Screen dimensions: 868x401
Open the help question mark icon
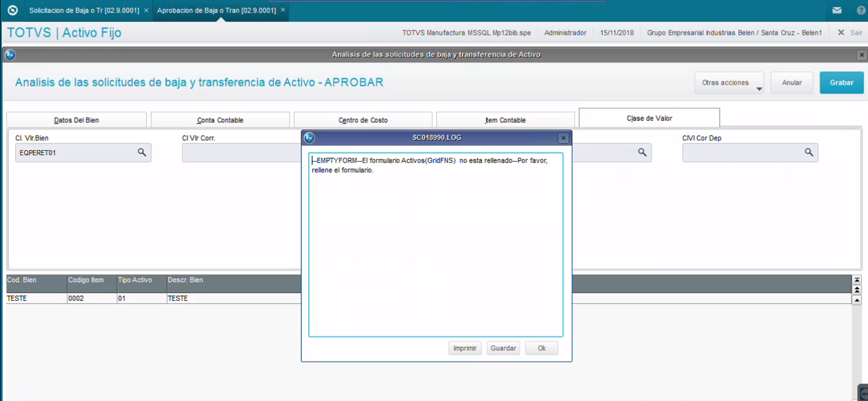click(x=861, y=10)
